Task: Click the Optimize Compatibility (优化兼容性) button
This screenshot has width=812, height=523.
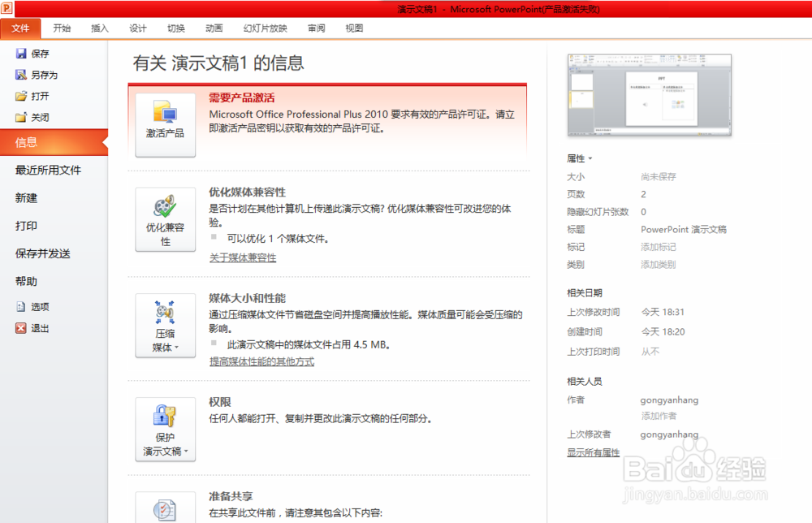Action: click(165, 219)
